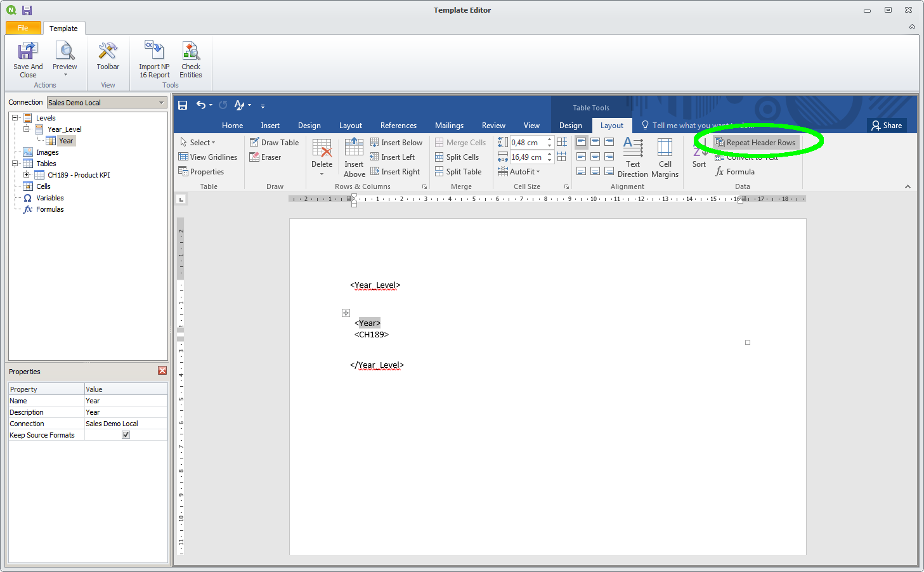Click the Share button
Image resolution: width=924 pixels, height=572 pixels.
[887, 126]
